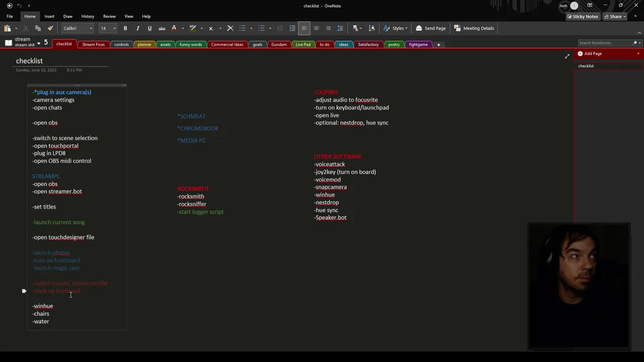
Task: Open the planner section tab
Action: tap(144, 45)
